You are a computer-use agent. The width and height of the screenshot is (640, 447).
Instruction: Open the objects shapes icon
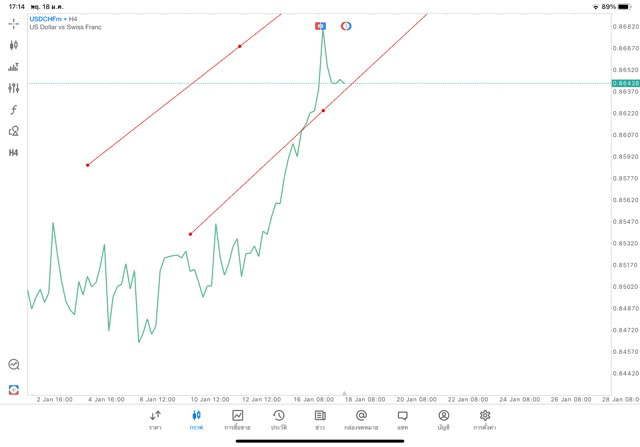(14, 131)
